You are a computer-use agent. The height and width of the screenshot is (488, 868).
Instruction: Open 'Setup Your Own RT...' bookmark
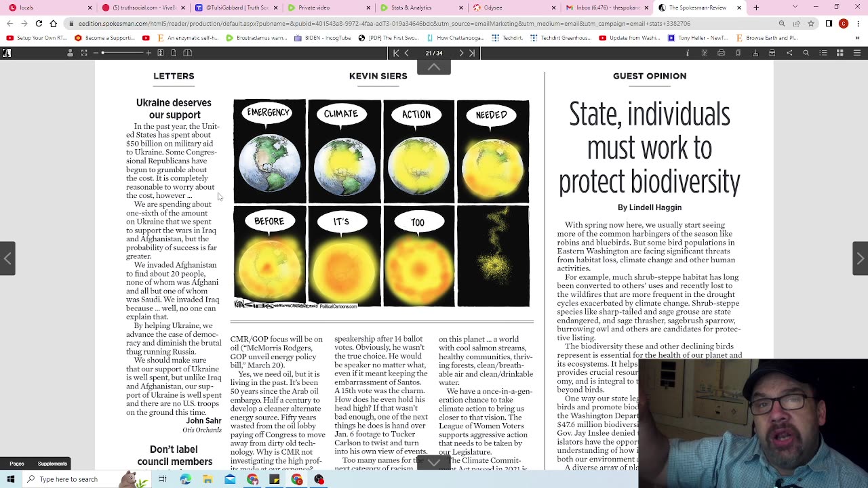(x=37, y=38)
